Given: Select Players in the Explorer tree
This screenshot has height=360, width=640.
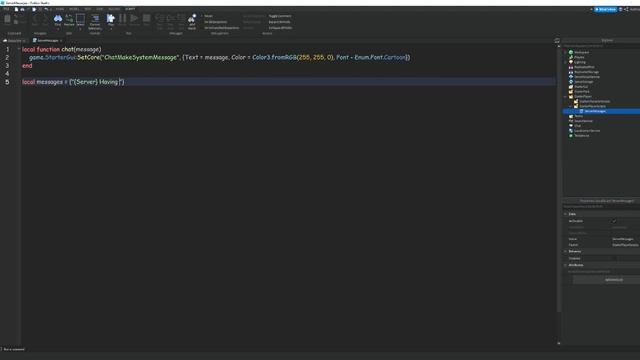Looking at the screenshot, I should (x=579, y=57).
